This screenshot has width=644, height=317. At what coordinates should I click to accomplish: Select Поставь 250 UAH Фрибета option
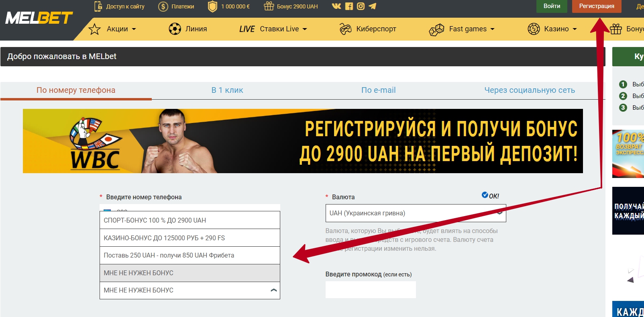pyautogui.click(x=190, y=255)
